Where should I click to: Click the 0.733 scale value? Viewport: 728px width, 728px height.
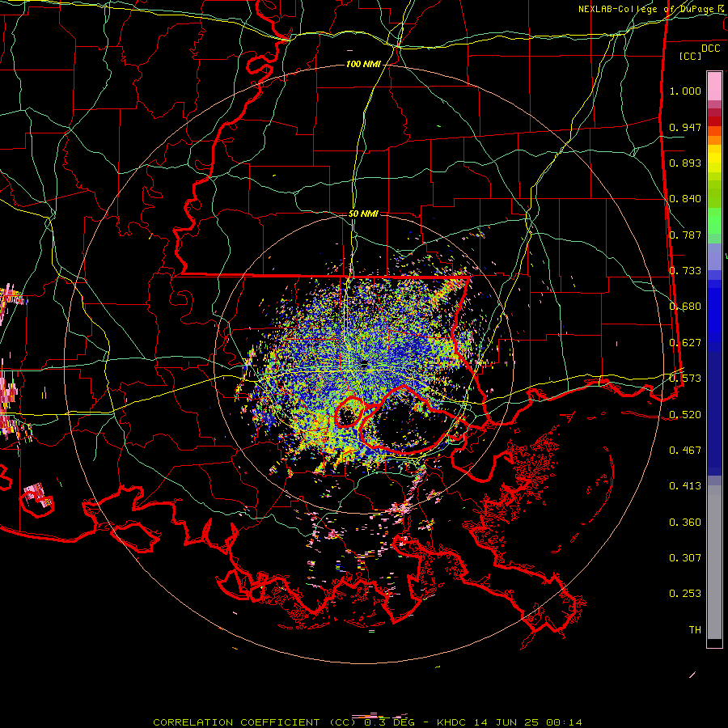(685, 271)
